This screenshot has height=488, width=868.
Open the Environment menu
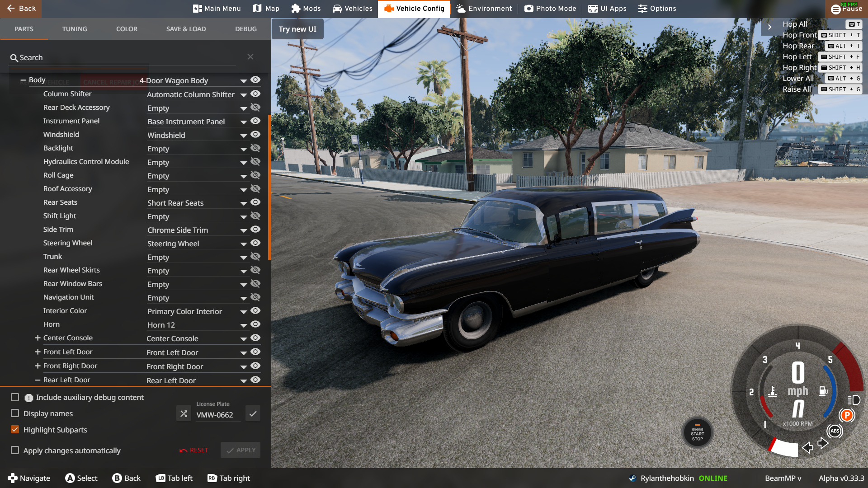[484, 9]
